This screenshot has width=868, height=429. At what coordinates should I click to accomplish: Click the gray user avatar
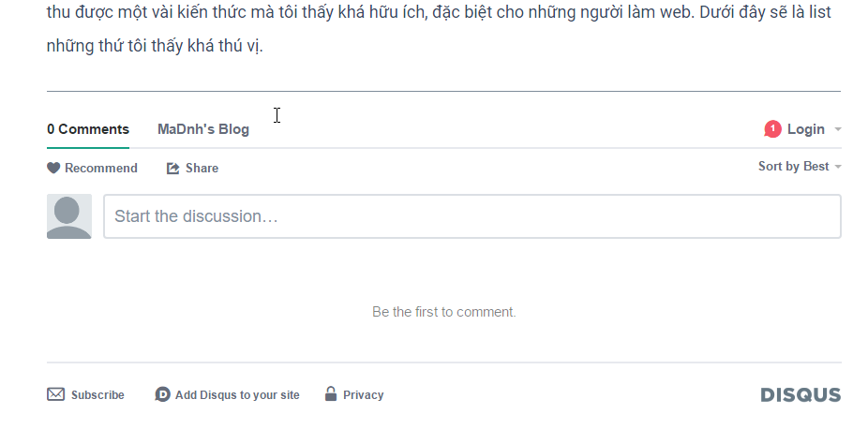(69, 216)
